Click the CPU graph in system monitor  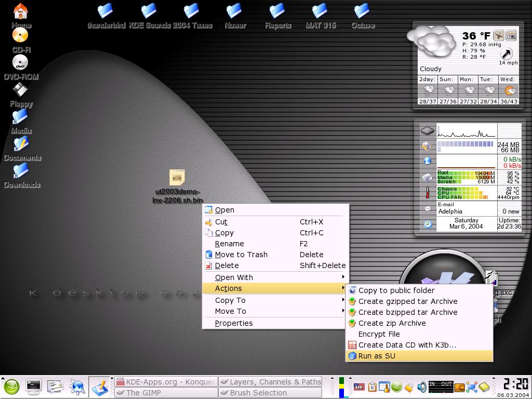coord(467,130)
